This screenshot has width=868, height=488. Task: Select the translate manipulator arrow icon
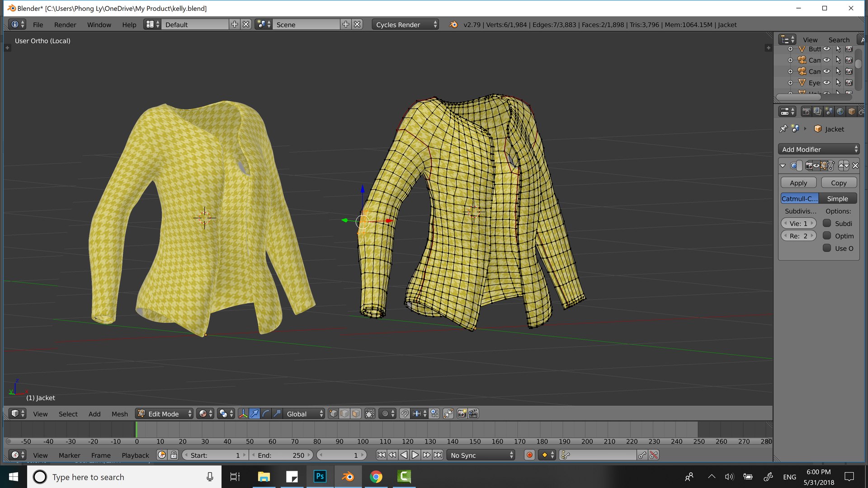point(255,414)
